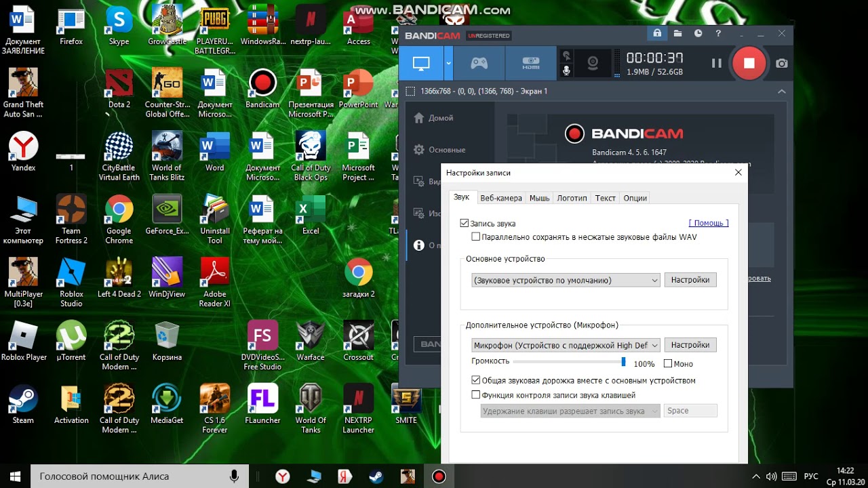Switch to the Звук tab
Screen dimensions: 868x488
461,197
